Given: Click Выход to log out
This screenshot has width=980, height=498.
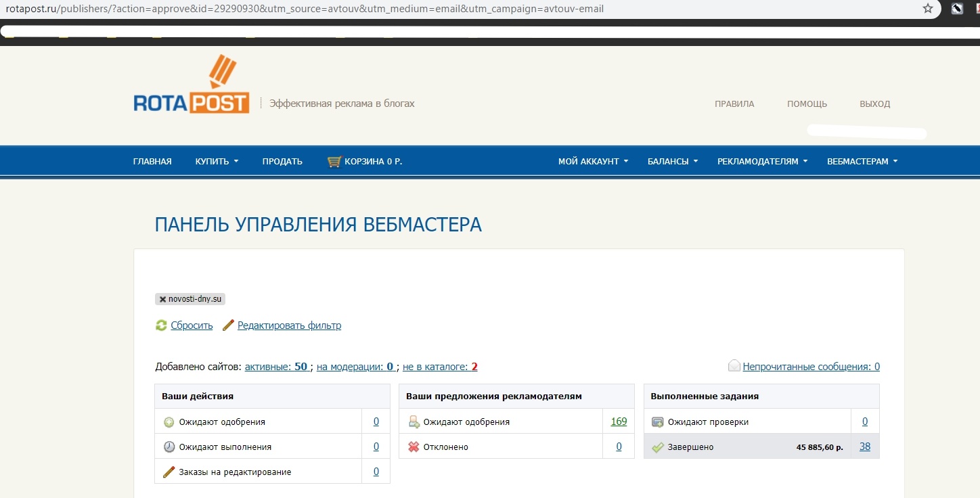Looking at the screenshot, I should click(x=875, y=104).
